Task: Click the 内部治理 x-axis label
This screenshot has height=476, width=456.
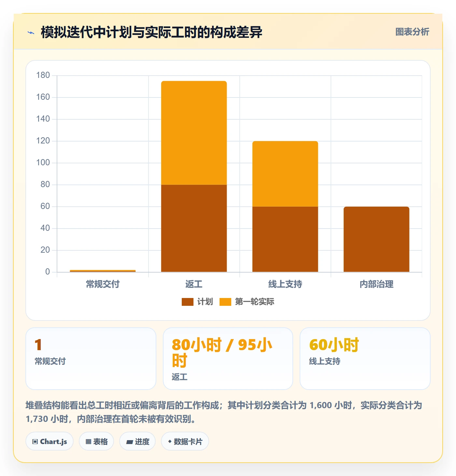Action: point(377,284)
